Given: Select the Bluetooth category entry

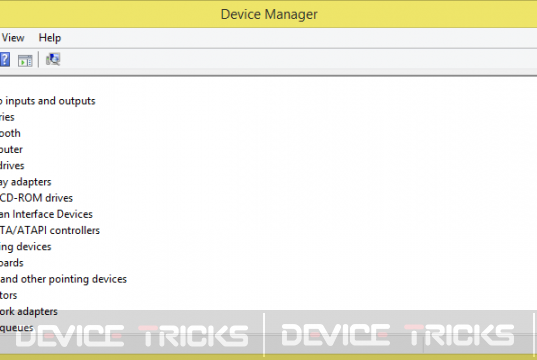Looking at the screenshot, I should coord(10,133).
